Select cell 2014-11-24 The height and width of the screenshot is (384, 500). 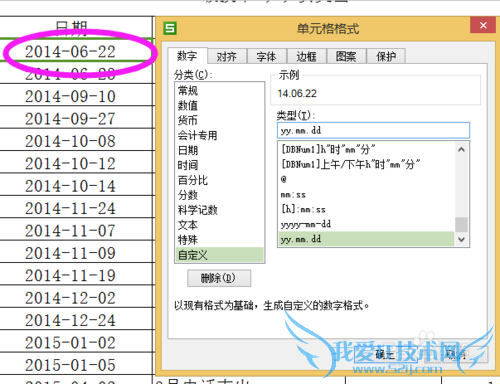[77, 208]
